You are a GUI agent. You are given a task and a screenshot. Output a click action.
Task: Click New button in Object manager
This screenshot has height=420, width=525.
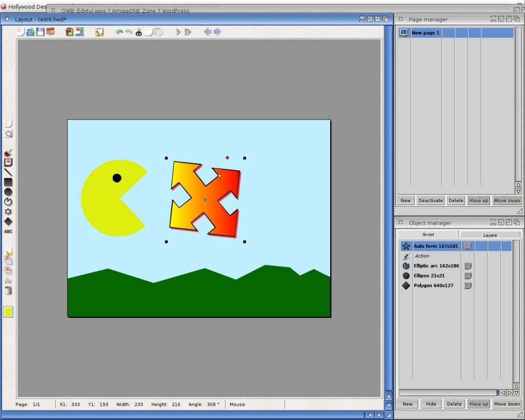(x=408, y=404)
